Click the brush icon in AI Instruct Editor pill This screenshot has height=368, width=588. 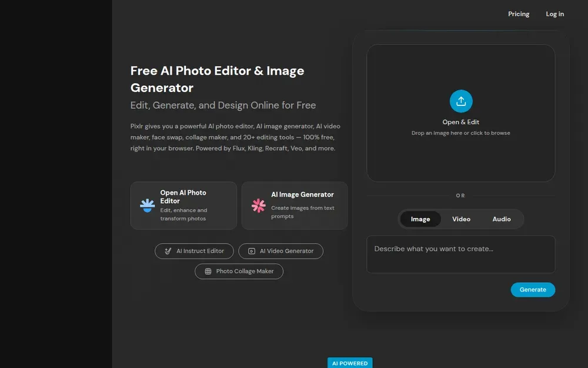168,251
